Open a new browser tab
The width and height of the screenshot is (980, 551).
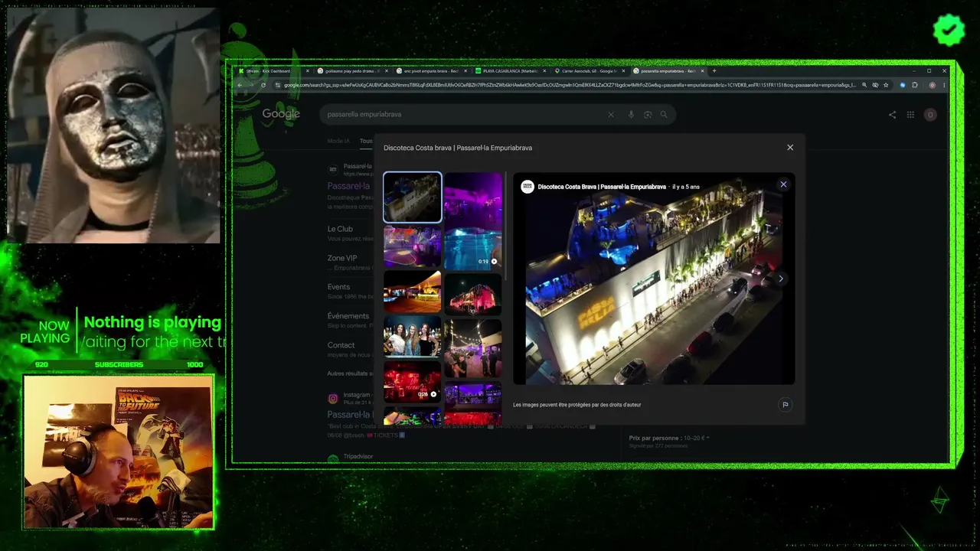(x=714, y=71)
